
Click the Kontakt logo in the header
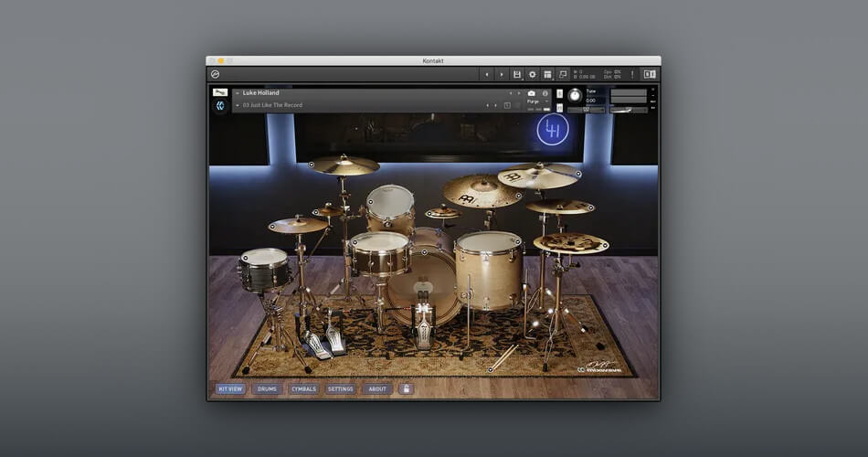click(x=216, y=74)
